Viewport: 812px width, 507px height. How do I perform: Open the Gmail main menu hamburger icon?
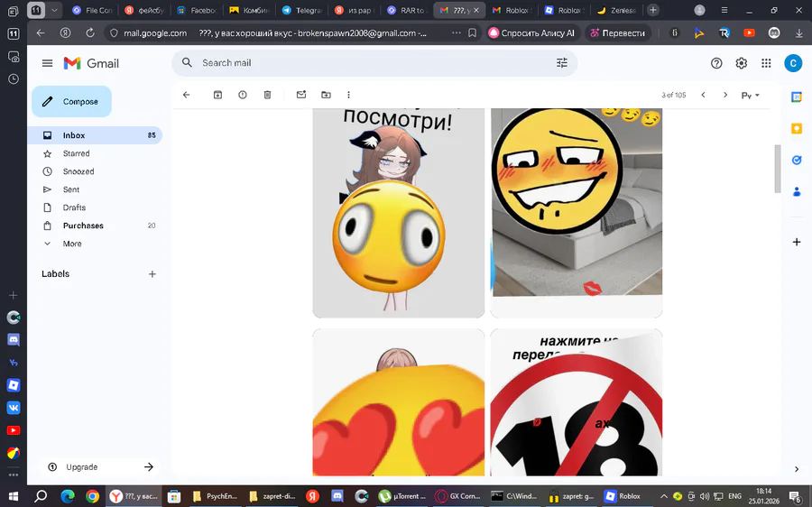[47, 63]
